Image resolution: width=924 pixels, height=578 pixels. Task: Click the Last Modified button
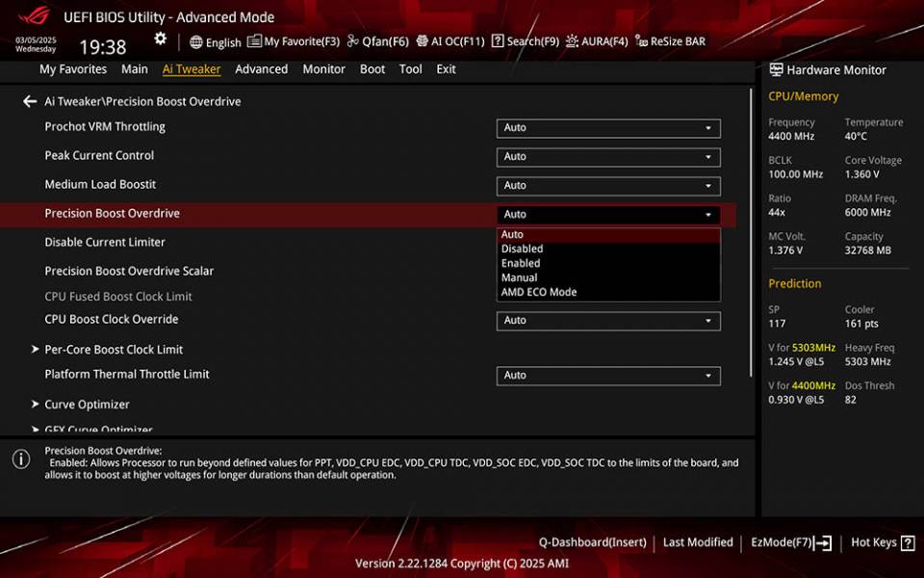(x=698, y=542)
